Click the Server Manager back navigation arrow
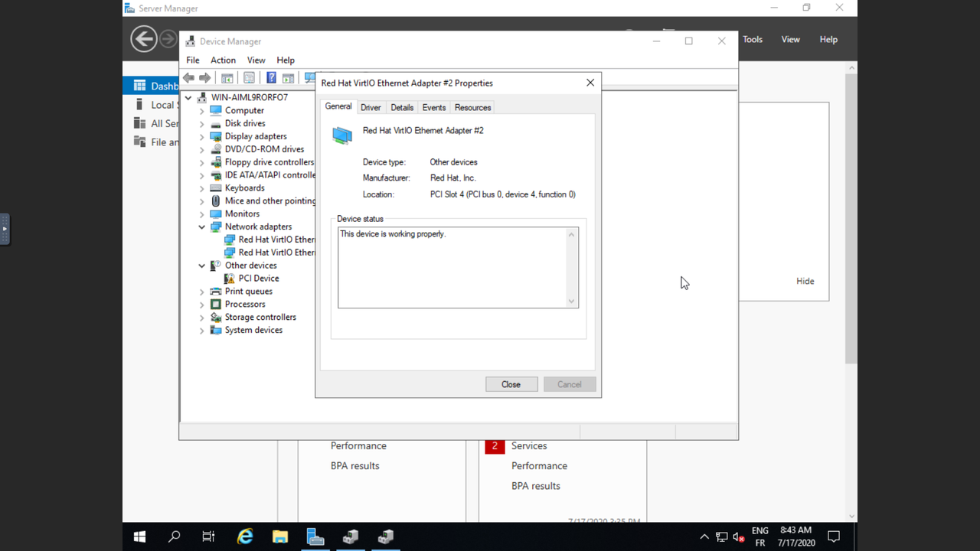Viewport: 980px width, 551px height. pos(144,39)
